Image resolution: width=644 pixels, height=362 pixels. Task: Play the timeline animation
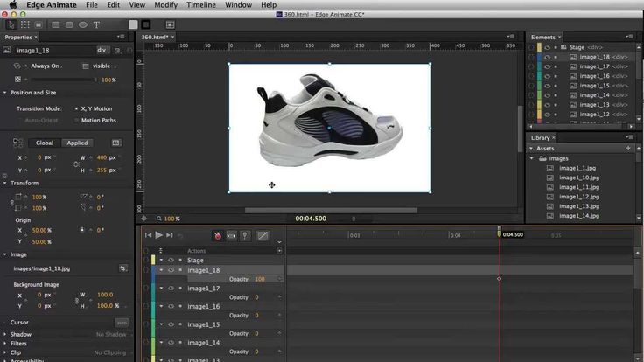click(159, 234)
